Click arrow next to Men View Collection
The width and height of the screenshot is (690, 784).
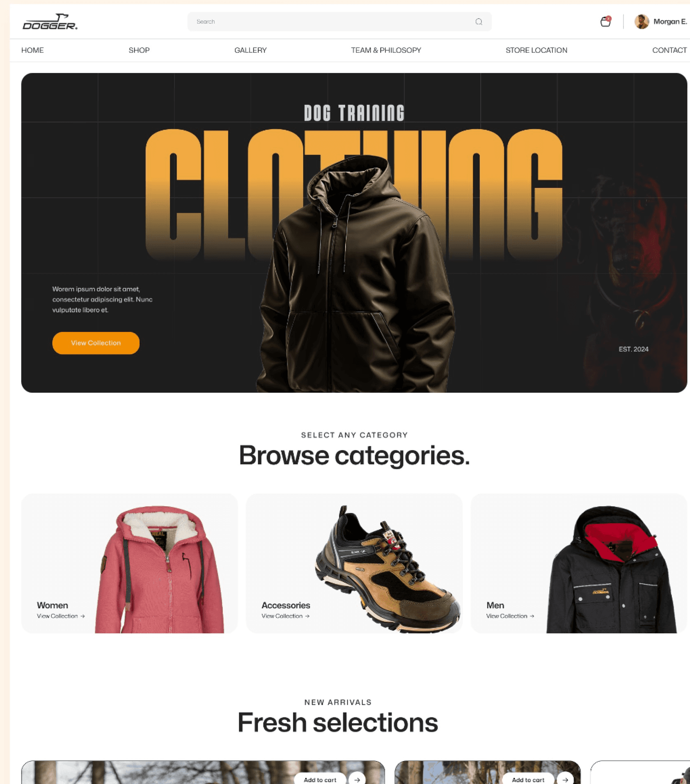coord(532,616)
